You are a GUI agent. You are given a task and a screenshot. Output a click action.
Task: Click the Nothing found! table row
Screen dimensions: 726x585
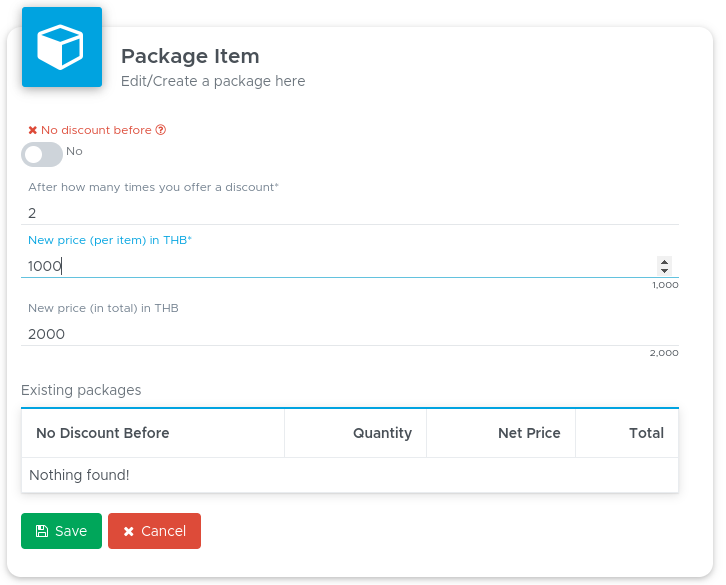(x=350, y=475)
